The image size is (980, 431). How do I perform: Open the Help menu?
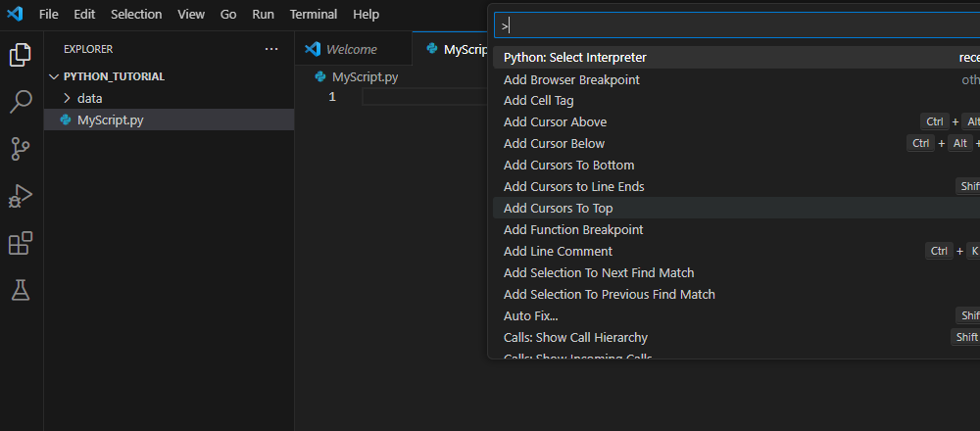coord(367,14)
